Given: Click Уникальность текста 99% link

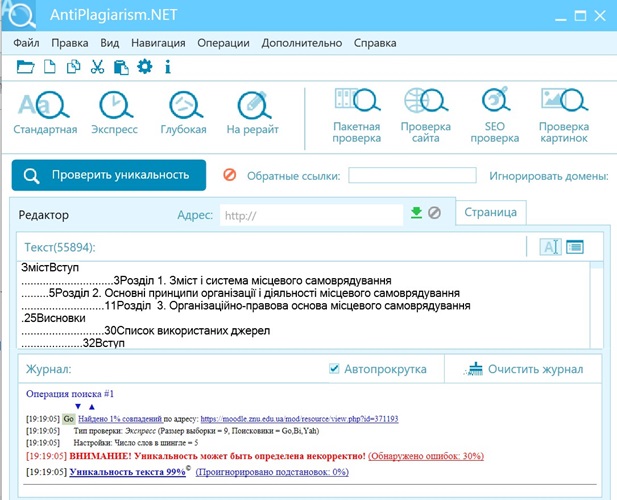Looking at the screenshot, I should click(x=127, y=472).
